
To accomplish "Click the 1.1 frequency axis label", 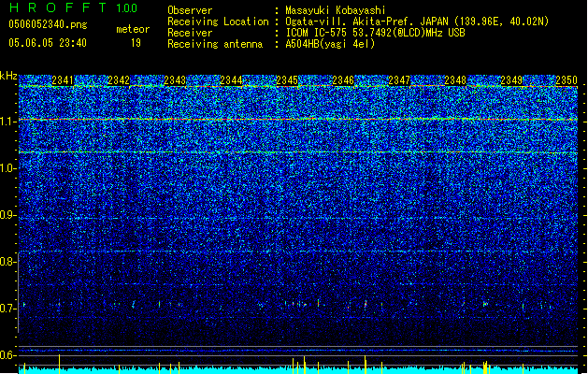I will (x=8, y=122).
